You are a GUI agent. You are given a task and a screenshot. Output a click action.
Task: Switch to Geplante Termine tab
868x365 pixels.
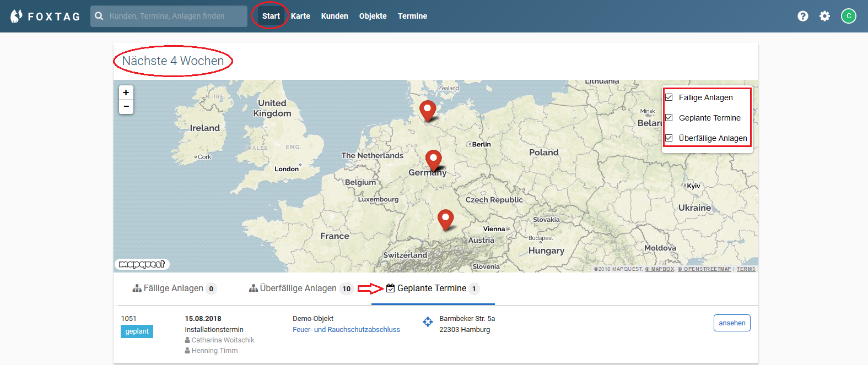click(x=433, y=288)
